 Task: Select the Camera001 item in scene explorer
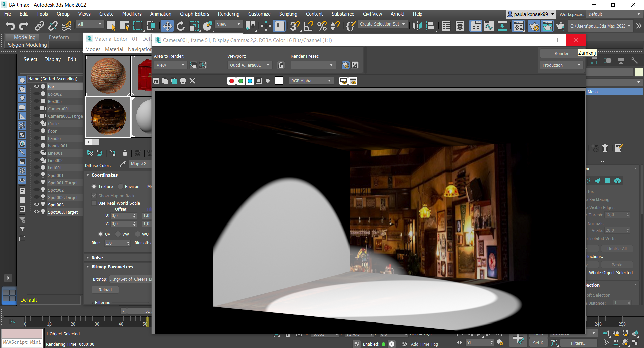[x=58, y=109]
